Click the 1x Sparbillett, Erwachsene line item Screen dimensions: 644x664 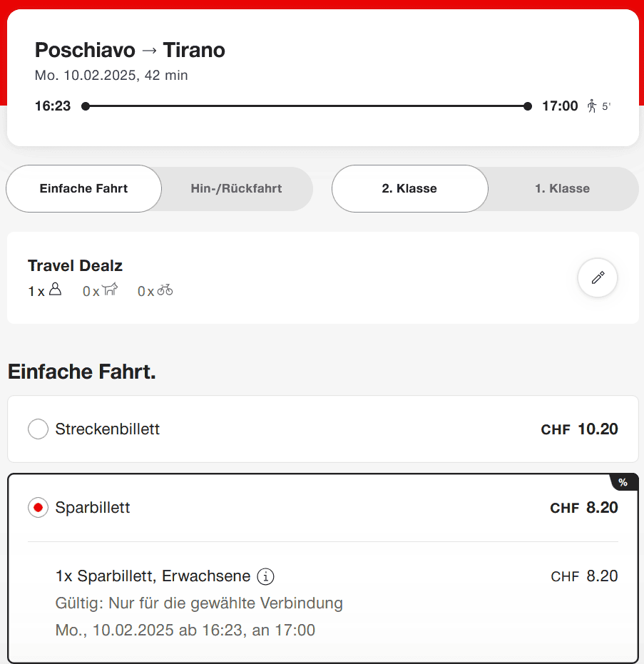click(x=153, y=576)
